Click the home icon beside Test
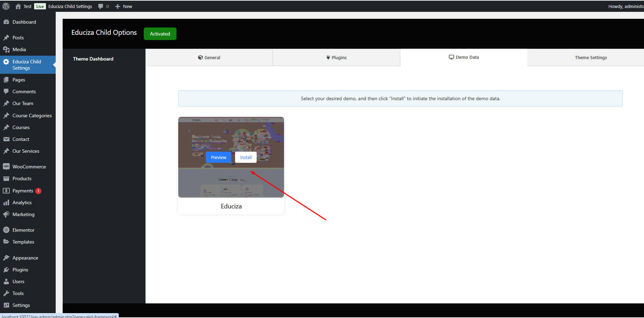Viewport: 644px width, 318px height. (18, 6)
